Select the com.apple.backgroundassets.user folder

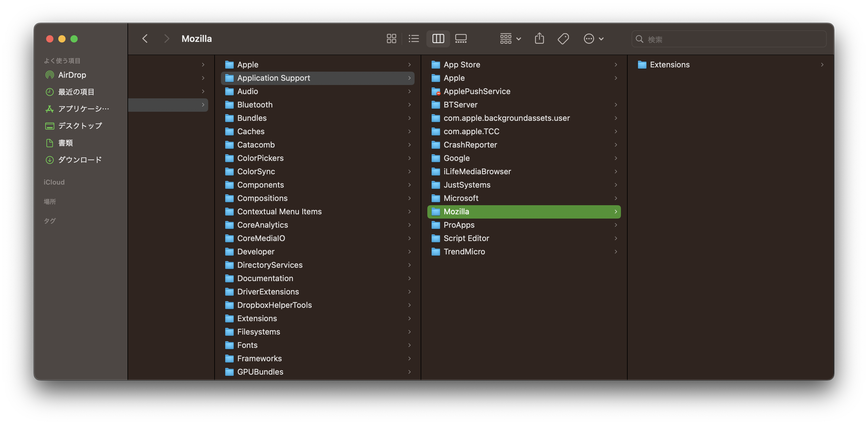point(524,118)
